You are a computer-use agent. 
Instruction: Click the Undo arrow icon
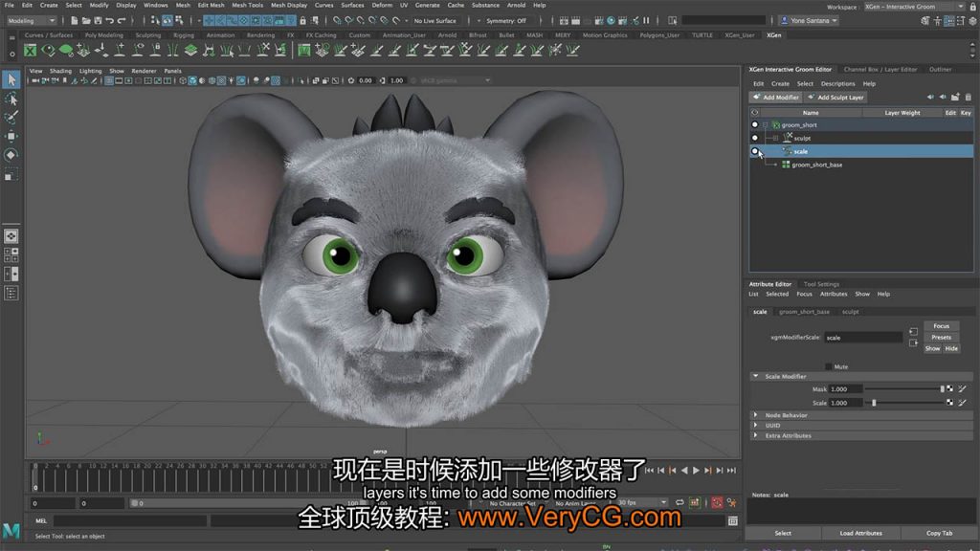110,21
